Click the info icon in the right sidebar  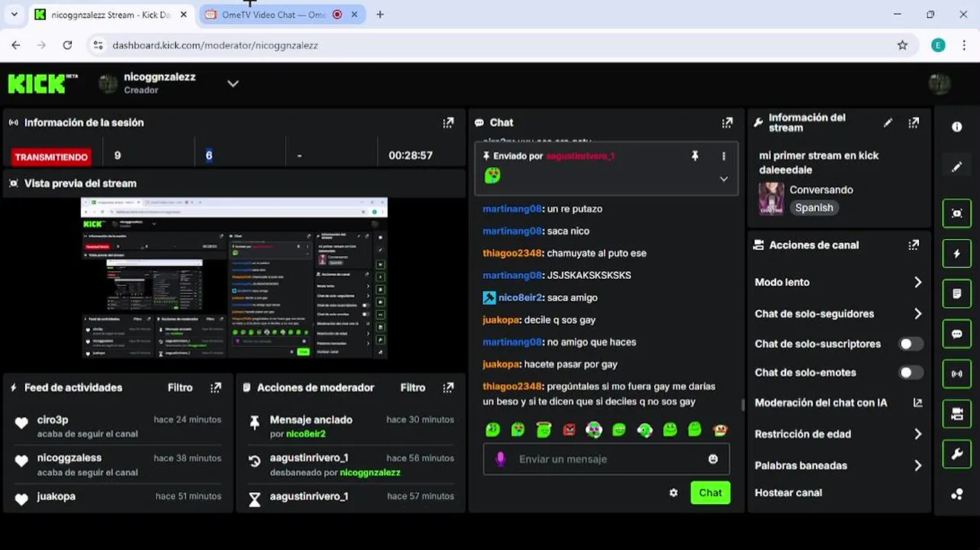coord(957,127)
